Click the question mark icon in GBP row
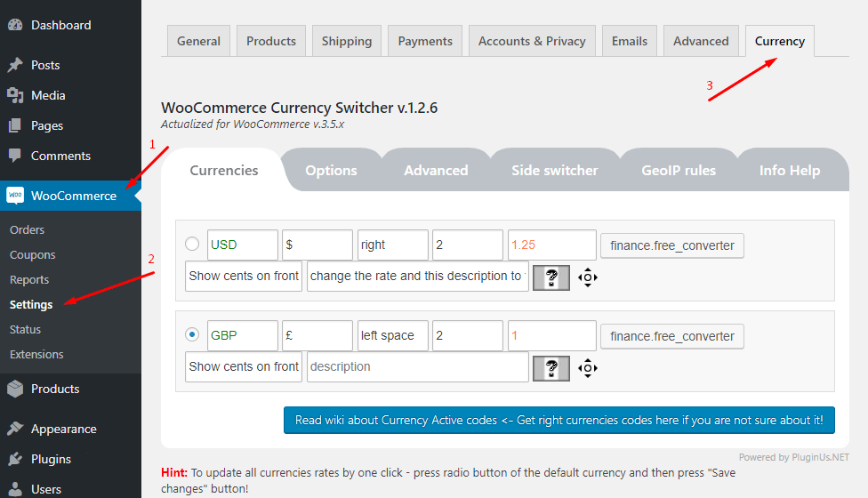The width and height of the screenshot is (868, 498). pyautogui.click(x=551, y=368)
